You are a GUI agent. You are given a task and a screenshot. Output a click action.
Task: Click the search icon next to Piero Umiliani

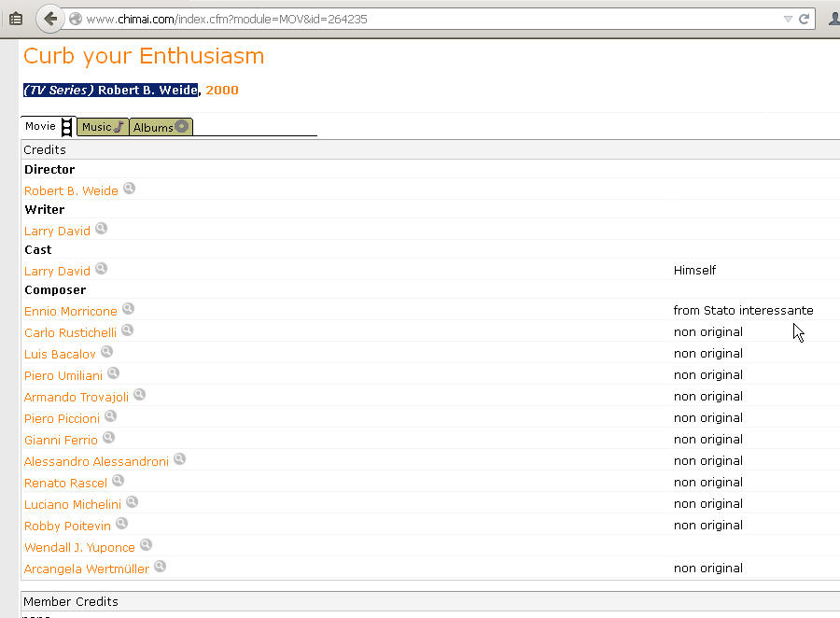coord(113,373)
